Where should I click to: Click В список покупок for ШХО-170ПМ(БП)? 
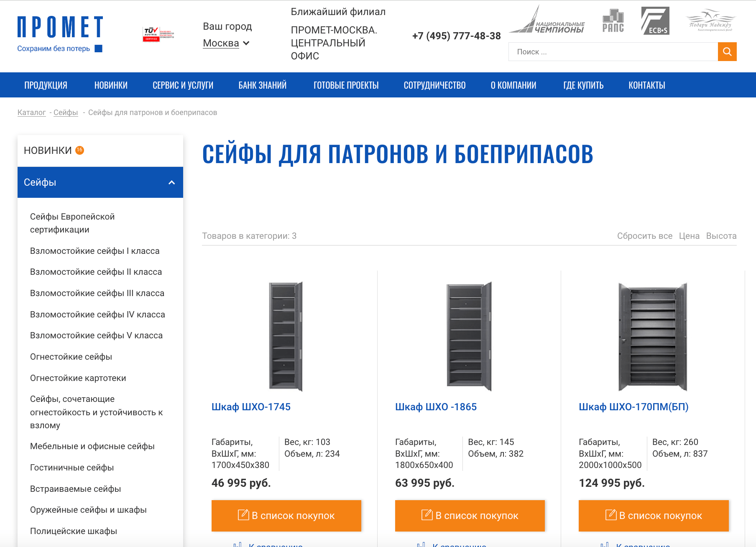tap(654, 516)
